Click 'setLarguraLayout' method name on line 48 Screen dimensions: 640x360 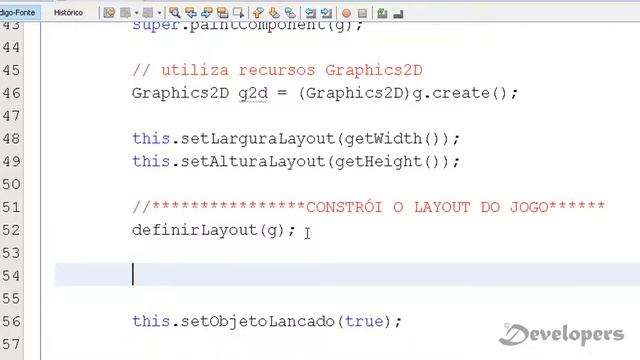pyautogui.click(x=258, y=139)
